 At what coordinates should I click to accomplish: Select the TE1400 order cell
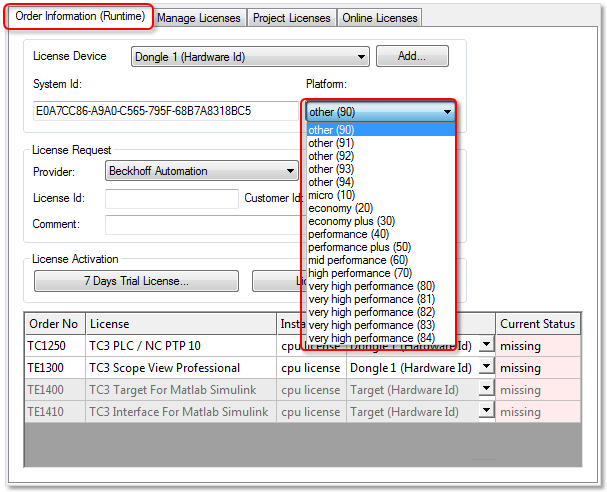tap(55, 390)
